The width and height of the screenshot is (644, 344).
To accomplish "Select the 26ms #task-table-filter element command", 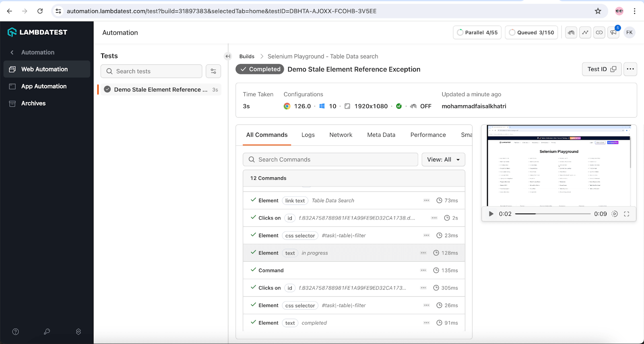I will [354, 305].
